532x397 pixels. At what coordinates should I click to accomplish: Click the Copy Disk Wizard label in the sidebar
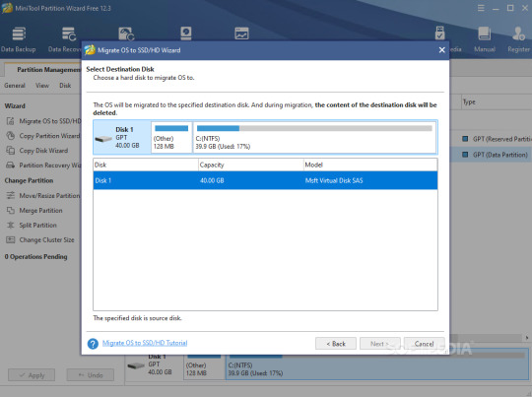pyautogui.click(x=43, y=151)
